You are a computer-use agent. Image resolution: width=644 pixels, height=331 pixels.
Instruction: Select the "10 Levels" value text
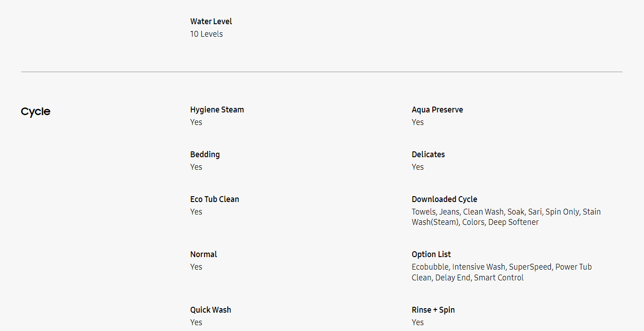pyautogui.click(x=206, y=34)
